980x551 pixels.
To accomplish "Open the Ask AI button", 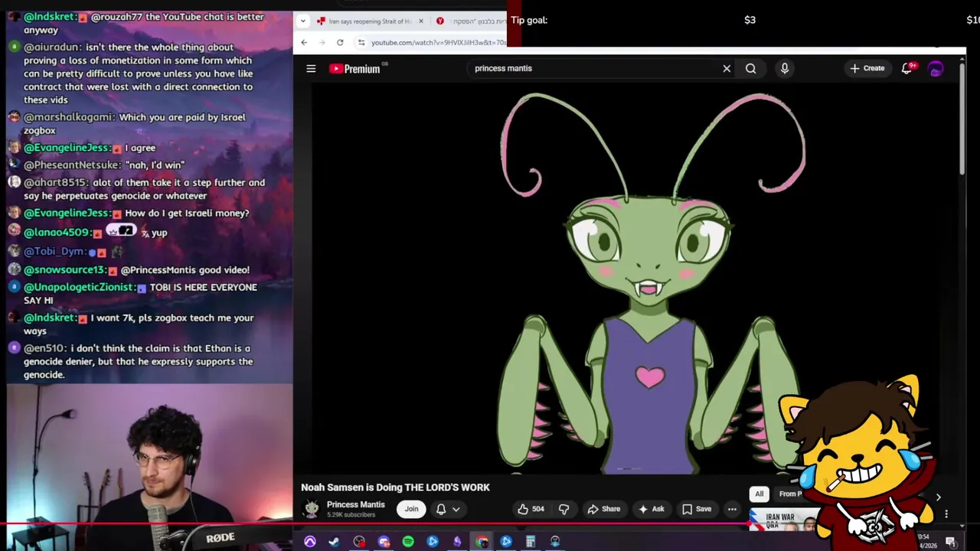I will (651, 509).
